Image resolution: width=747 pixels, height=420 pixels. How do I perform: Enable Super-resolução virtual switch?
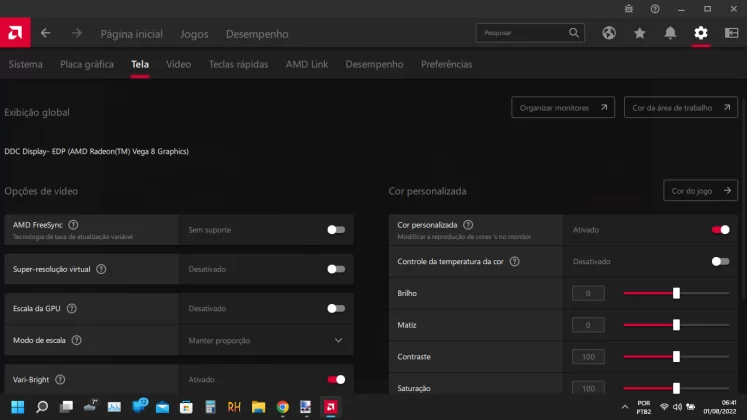pyautogui.click(x=336, y=269)
